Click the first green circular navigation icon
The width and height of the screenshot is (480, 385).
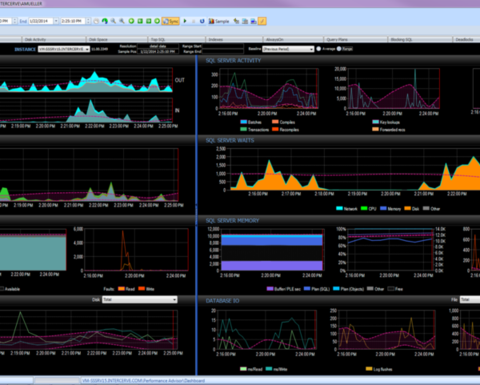(x=131, y=21)
